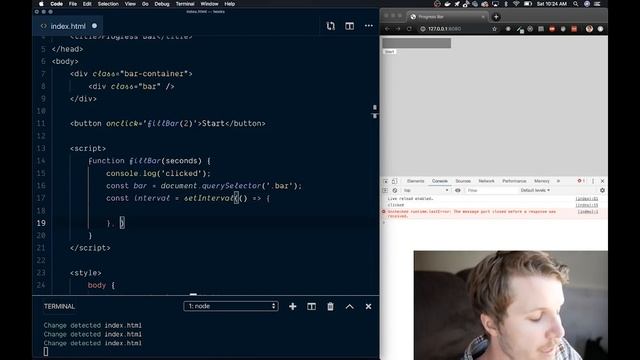
Task: Switch to the Sources DevTools tab
Action: 463,181
